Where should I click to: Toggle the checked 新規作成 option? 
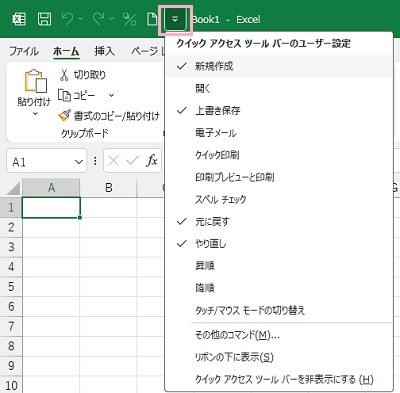(279, 66)
